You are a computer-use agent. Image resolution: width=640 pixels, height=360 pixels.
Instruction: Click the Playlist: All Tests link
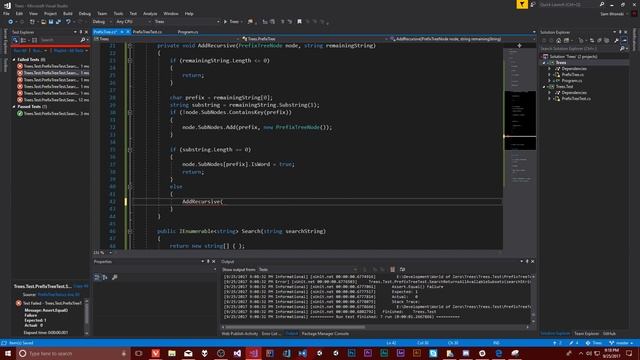click(x=68, y=51)
